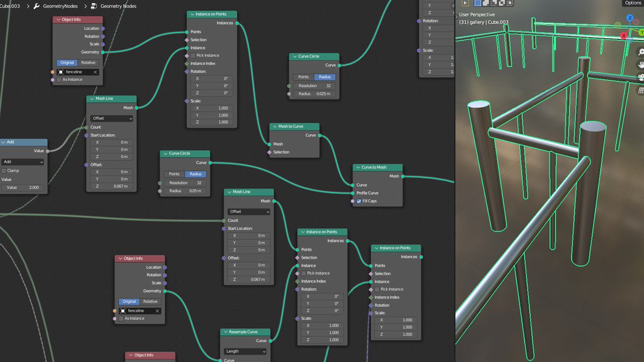
Task: Click the grid toggle icon below the camera icon
Action: [640, 90]
